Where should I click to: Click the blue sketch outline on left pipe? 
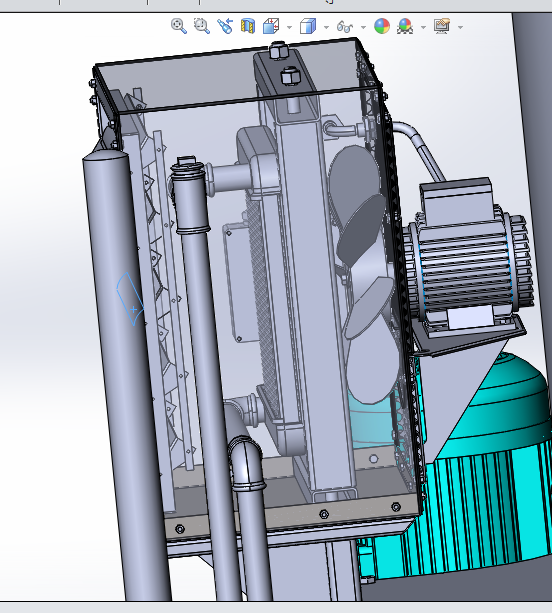(x=130, y=299)
